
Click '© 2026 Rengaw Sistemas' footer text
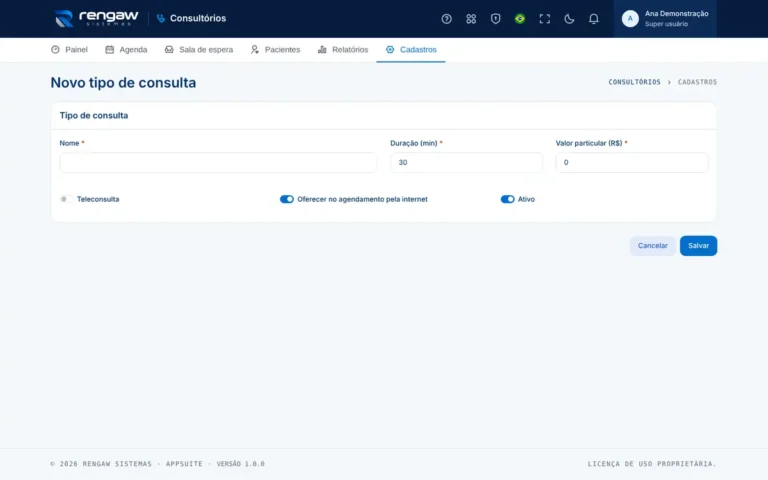pyautogui.click(x=101, y=464)
